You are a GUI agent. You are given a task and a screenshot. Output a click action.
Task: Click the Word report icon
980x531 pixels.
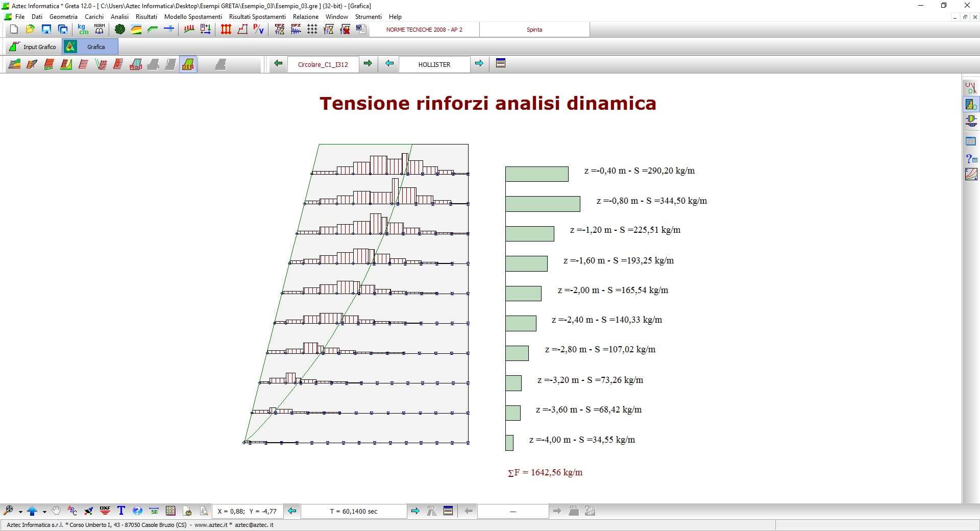361,30
